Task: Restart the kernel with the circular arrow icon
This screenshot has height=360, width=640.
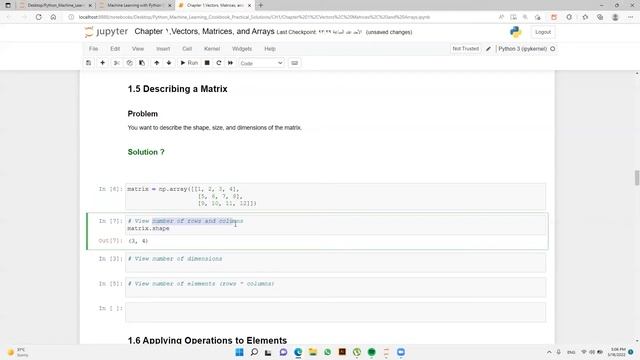Action: coord(219,63)
